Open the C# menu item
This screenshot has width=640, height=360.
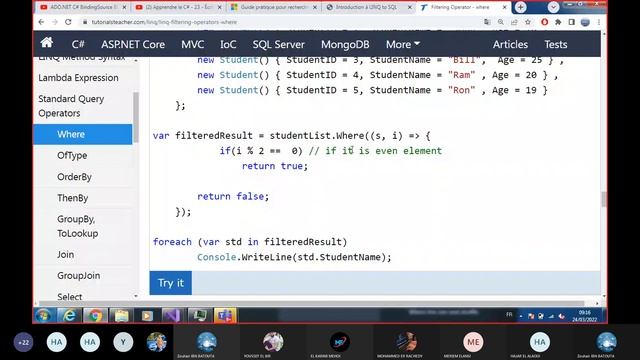pyautogui.click(x=78, y=44)
